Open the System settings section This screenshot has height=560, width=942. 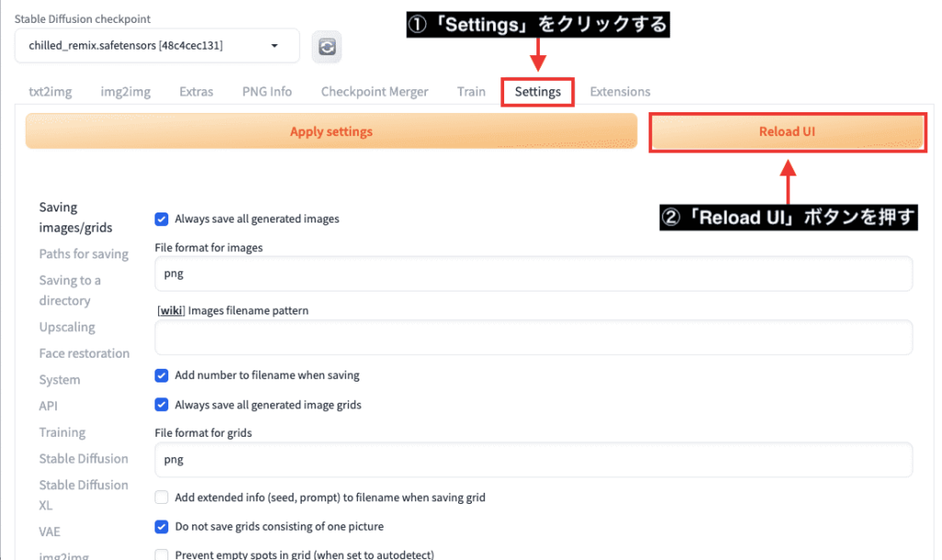[60, 380]
